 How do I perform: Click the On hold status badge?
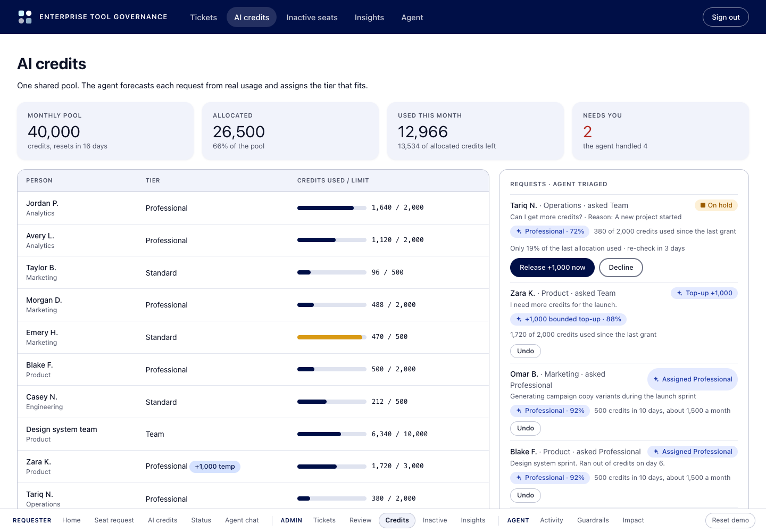[716, 205]
